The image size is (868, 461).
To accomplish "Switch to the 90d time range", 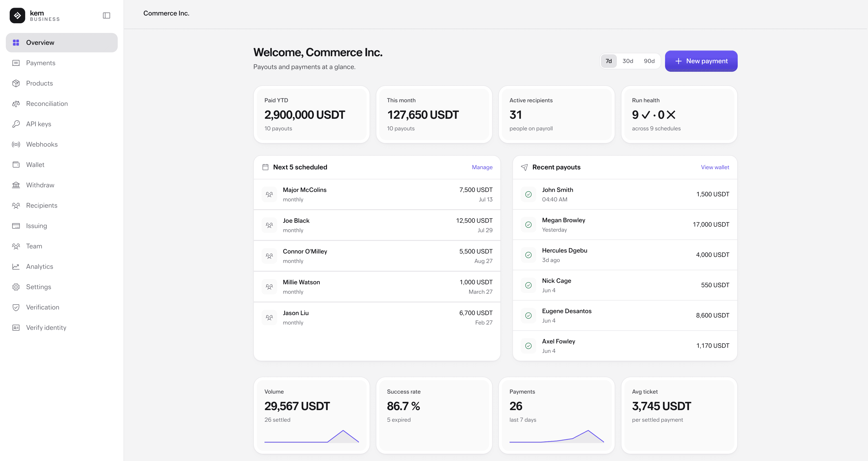I will click(649, 61).
